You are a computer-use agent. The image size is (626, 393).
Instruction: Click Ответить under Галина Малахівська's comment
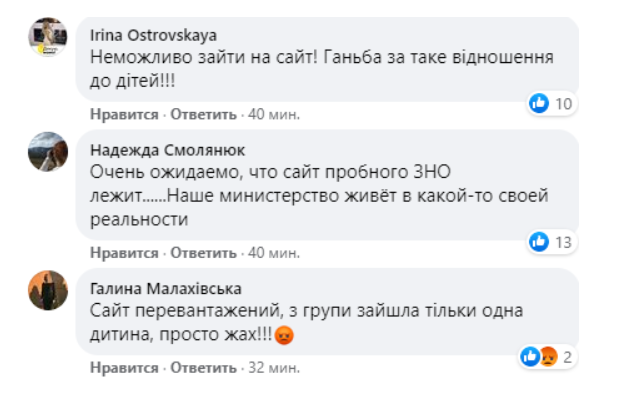204,367
